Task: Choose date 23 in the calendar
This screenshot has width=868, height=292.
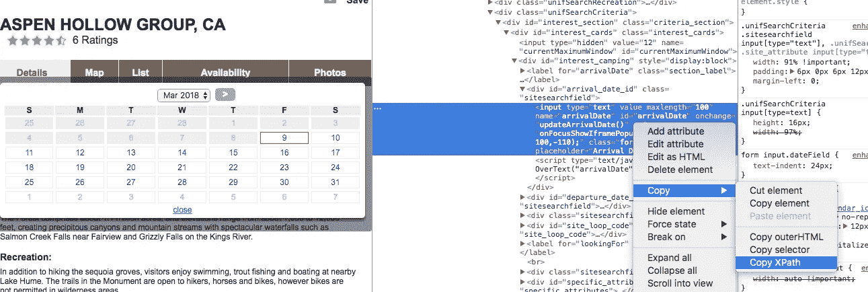Action: click(x=284, y=168)
